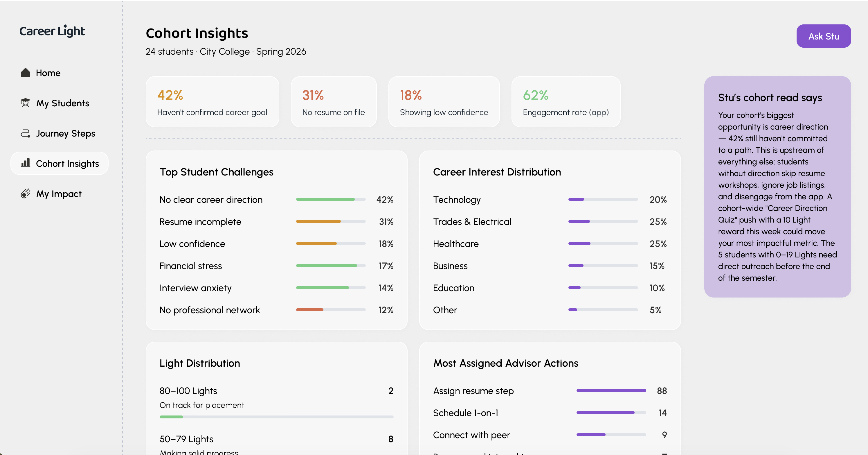Viewport: 868px width, 455px height.
Task: Click the "No professional network" label
Action: [210, 310]
